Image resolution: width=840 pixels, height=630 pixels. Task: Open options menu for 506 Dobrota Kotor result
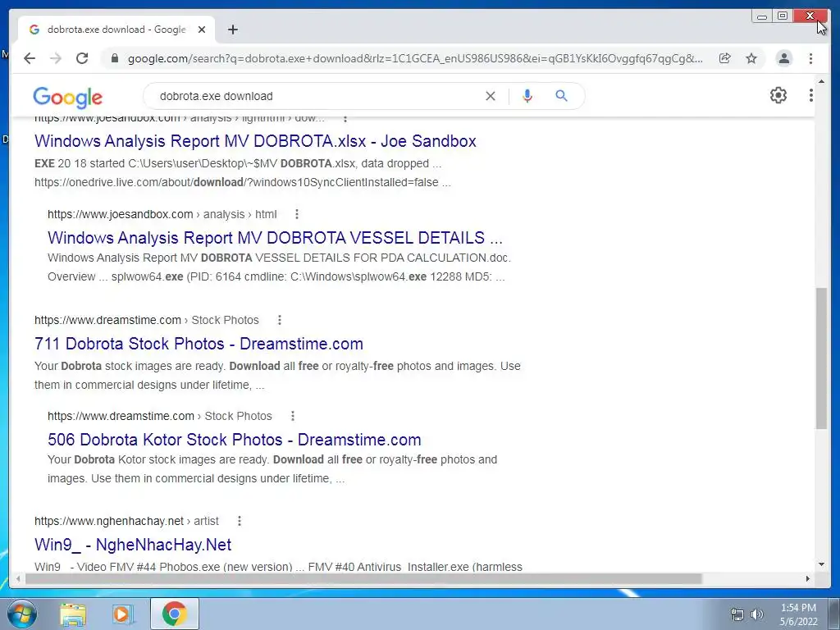[x=293, y=416]
